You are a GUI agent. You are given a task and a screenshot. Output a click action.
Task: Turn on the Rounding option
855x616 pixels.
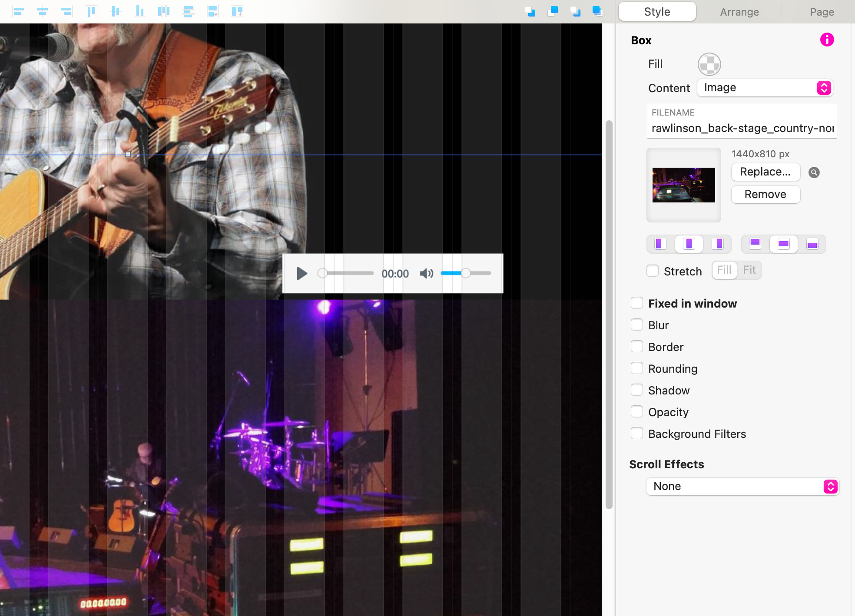pyautogui.click(x=637, y=368)
